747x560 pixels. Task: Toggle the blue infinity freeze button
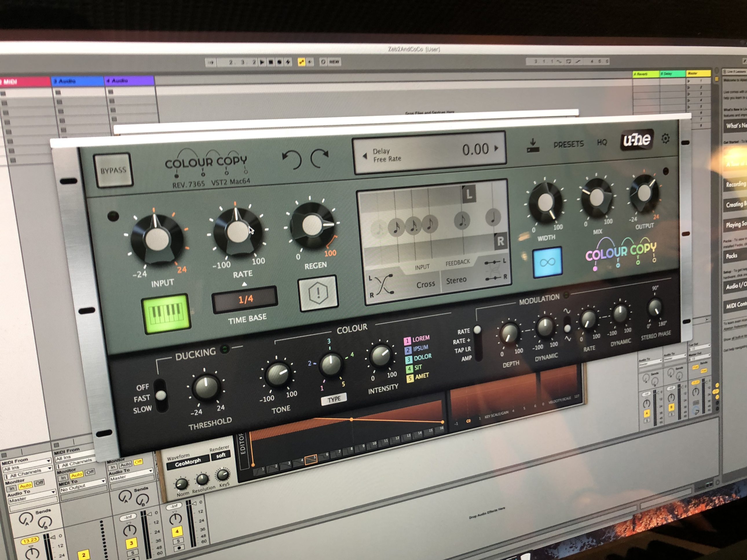click(547, 262)
